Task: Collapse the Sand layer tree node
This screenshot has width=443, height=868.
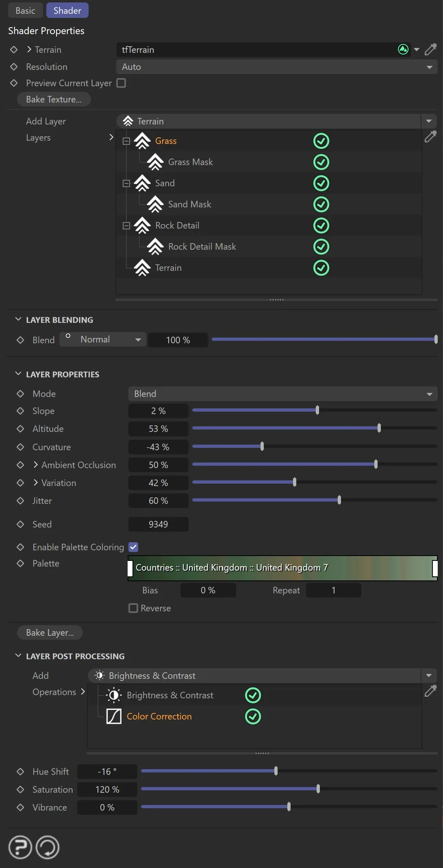Action: click(126, 183)
